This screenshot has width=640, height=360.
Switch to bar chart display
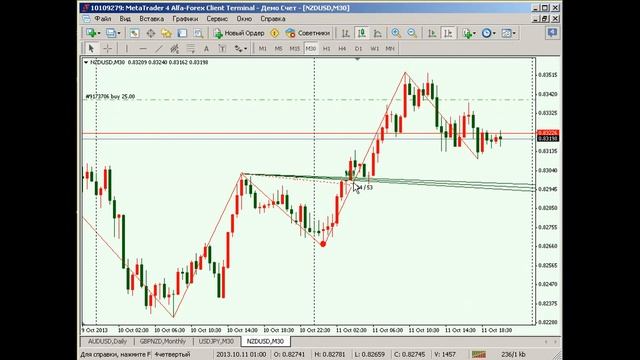click(x=346, y=33)
